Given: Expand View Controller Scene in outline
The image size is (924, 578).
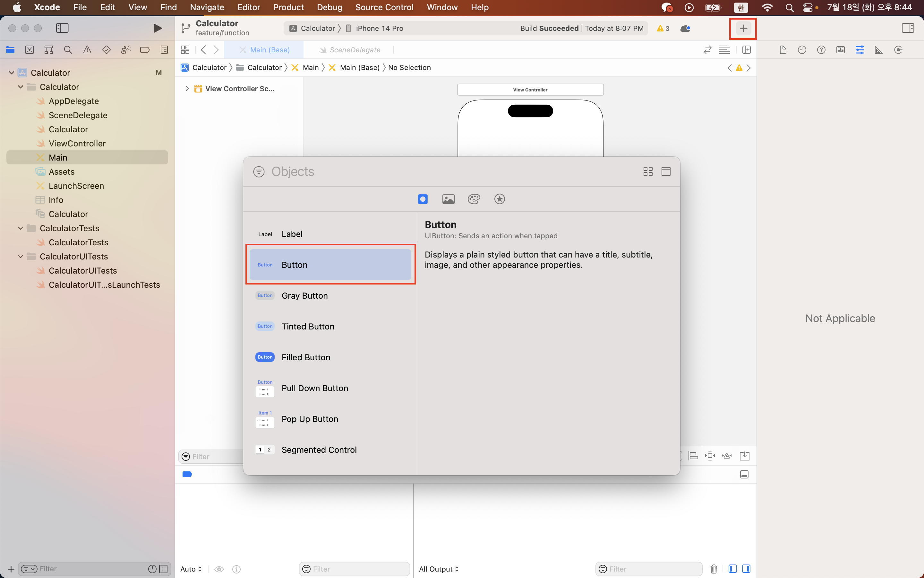Looking at the screenshot, I should 187,89.
